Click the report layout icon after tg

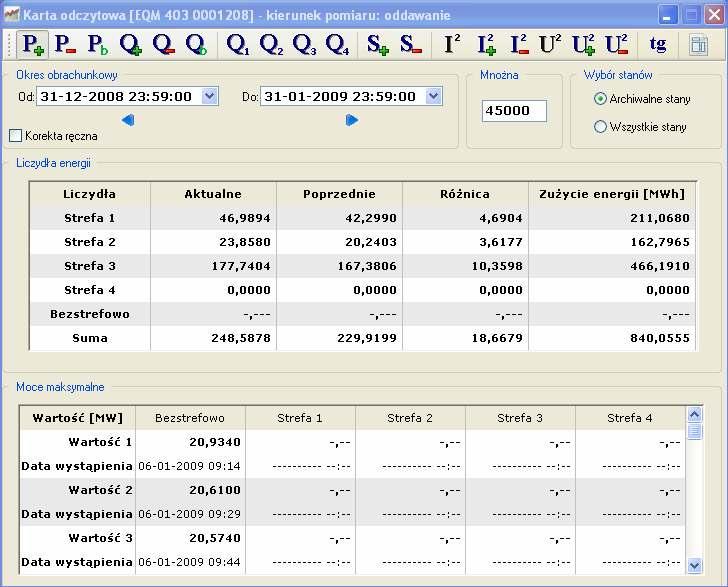[698, 45]
